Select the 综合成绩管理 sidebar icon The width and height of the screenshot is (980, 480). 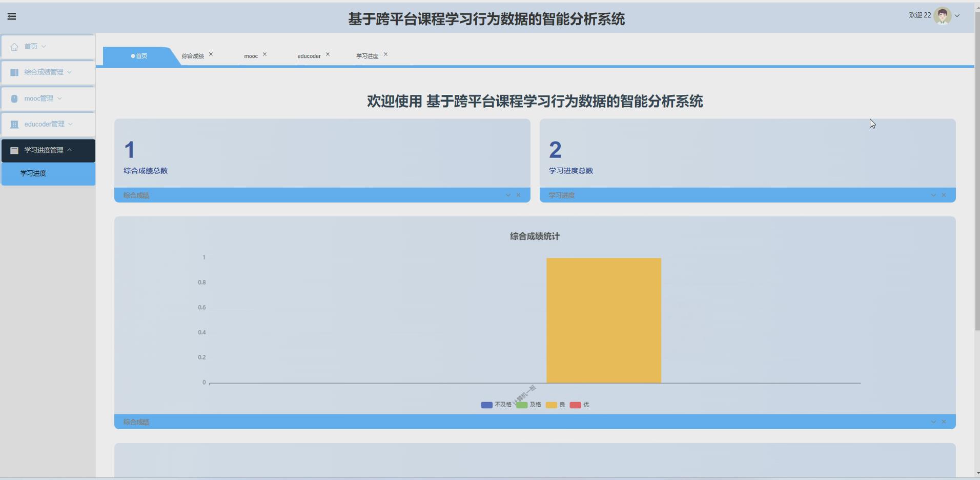pyautogui.click(x=14, y=72)
